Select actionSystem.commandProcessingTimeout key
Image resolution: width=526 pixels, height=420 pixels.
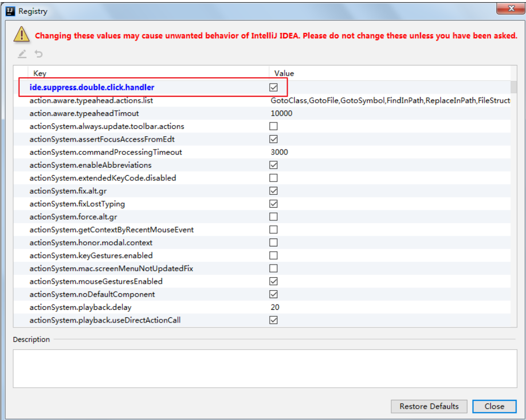(x=106, y=152)
